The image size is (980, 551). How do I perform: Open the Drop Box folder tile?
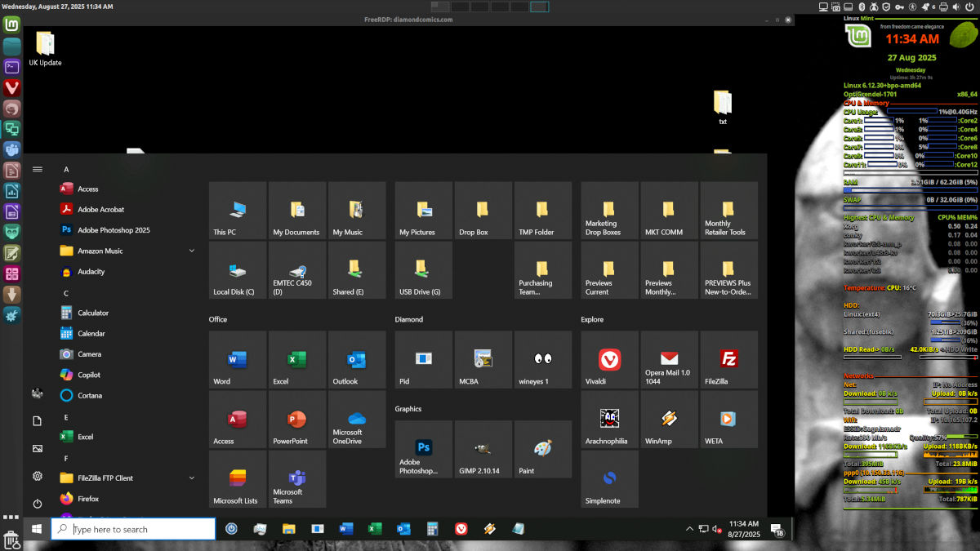(x=483, y=211)
